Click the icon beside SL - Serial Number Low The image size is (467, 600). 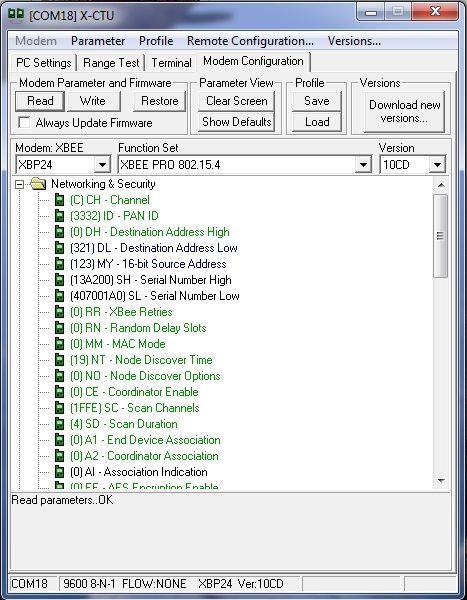59,296
